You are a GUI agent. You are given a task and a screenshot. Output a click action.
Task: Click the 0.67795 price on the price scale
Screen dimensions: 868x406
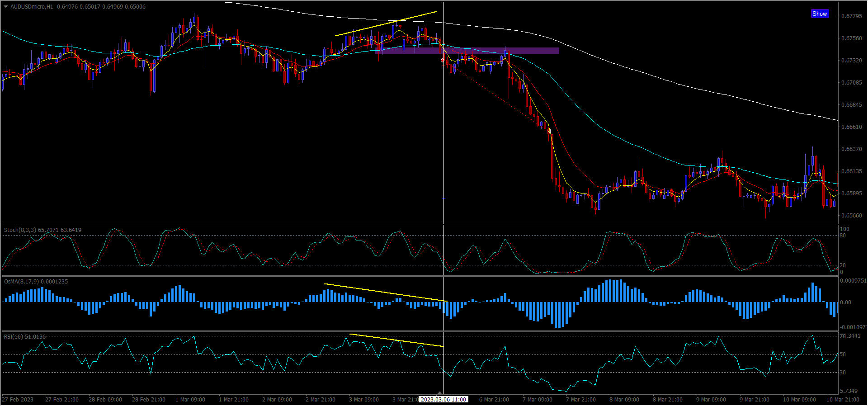[x=851, y=16]
